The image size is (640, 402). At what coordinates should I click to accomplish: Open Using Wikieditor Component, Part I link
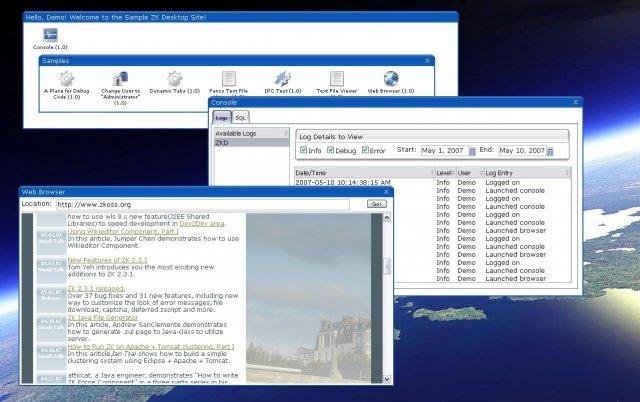coord(123,231)
